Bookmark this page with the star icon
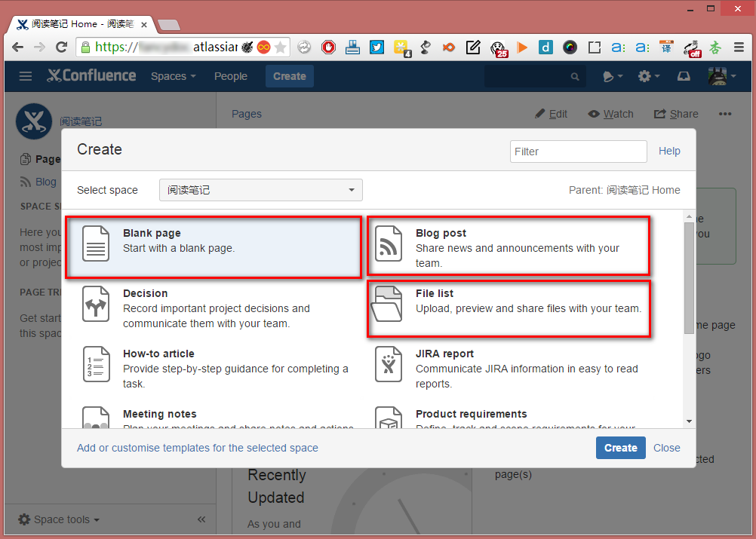 (280, 47)
